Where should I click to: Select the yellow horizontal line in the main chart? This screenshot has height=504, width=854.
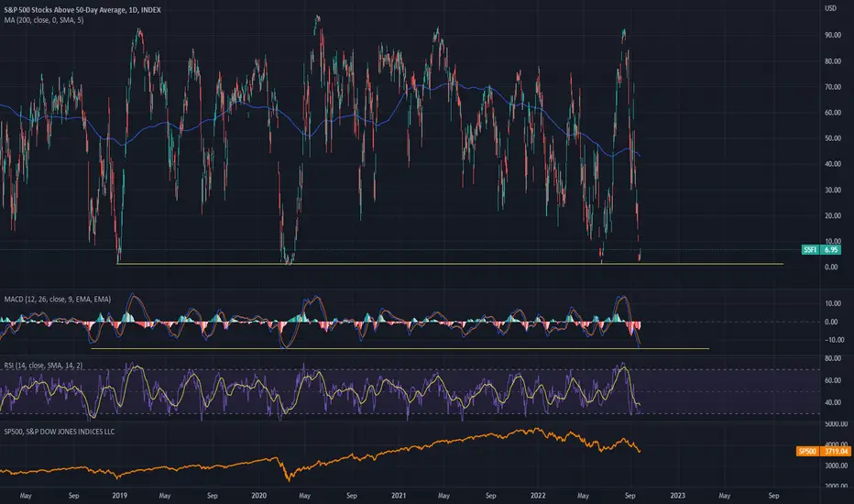[450, 264]
